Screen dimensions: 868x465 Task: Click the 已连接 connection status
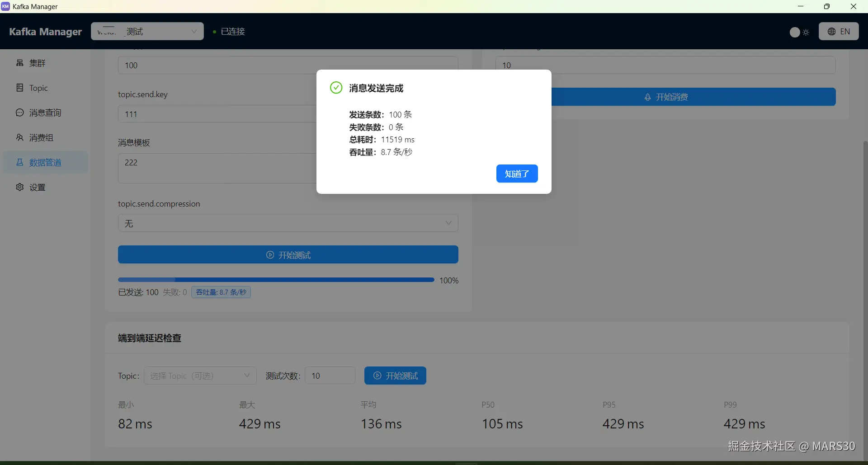(x=229, y=32)
